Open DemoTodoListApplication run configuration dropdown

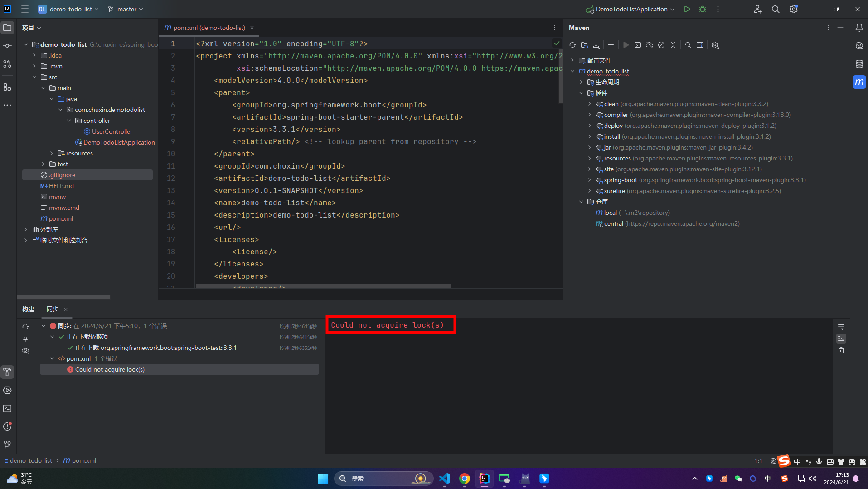tap(630, 9)
